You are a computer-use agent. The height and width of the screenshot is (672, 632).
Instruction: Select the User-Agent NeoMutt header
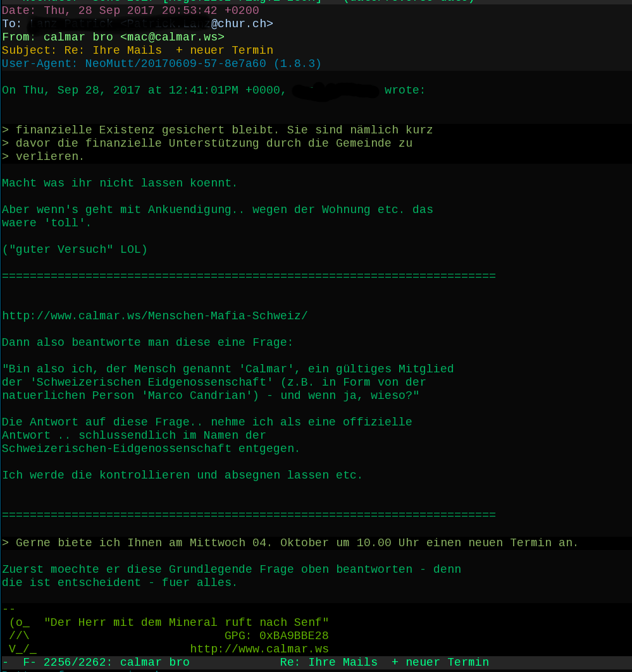coord(162,63)
